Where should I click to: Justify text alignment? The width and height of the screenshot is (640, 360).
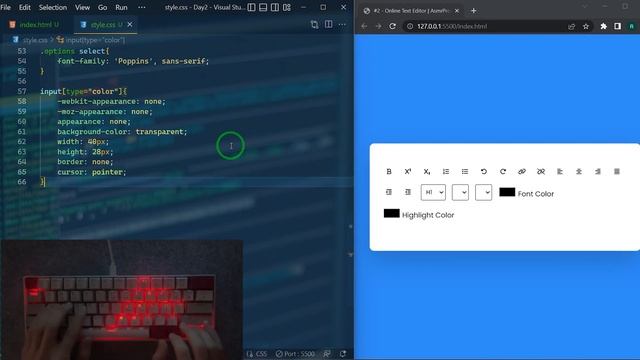[617, 171]
